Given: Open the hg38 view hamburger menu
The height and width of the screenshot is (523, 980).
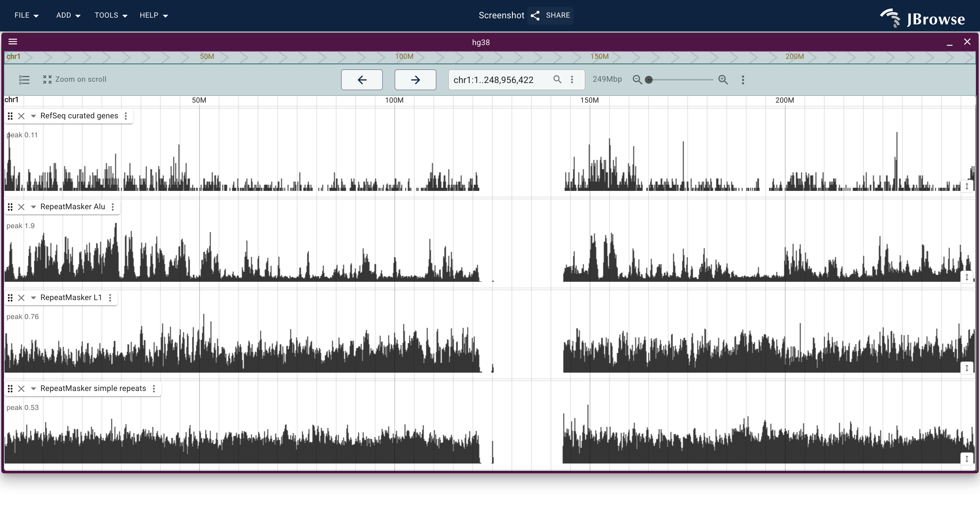Looking at the screenshot, I should click(x=13, y=42).
